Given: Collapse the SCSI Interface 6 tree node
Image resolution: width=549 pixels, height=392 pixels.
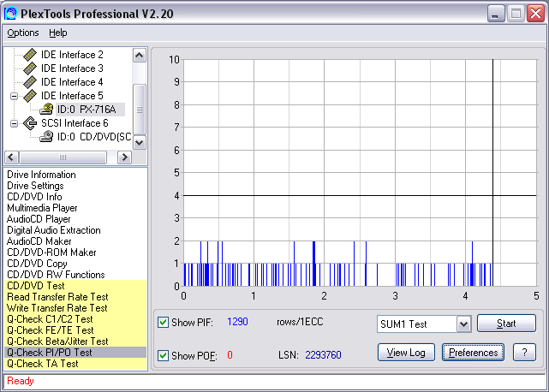Looking at the screenshot, I should point(14,123).
